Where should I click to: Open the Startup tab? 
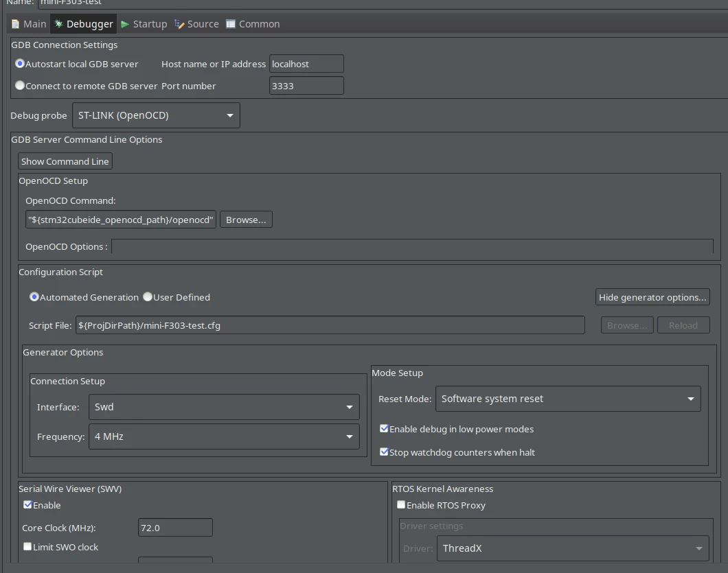pos(144,24)
